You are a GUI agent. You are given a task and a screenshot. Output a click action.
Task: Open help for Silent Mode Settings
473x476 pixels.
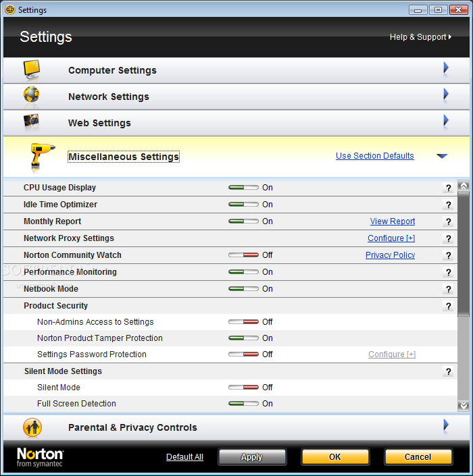[x=448, y=371]
